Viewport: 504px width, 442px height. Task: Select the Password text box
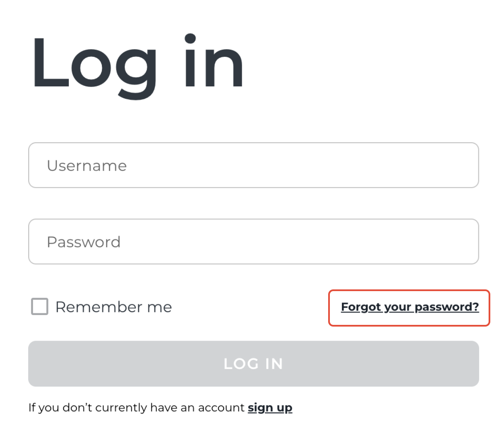(x=253, y=242)
